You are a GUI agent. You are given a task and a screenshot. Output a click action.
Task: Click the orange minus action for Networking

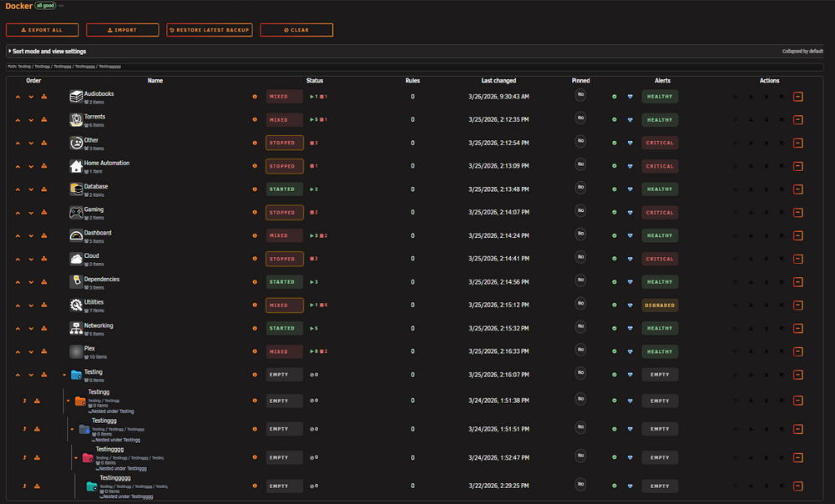click(x=797, y=329)
